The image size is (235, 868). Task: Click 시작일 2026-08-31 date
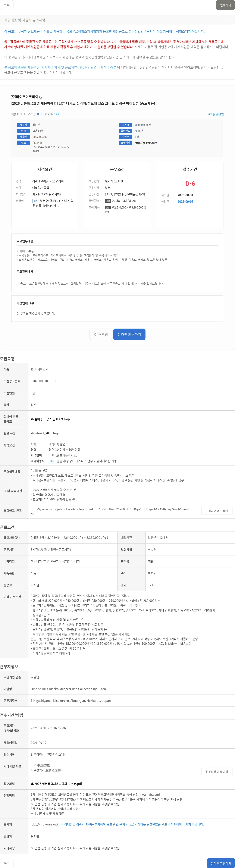[x=185, y=195]
